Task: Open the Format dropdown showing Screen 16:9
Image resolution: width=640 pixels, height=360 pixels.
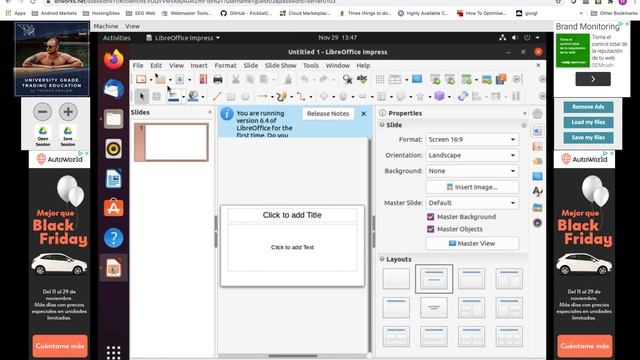Action: pos(472,140)
